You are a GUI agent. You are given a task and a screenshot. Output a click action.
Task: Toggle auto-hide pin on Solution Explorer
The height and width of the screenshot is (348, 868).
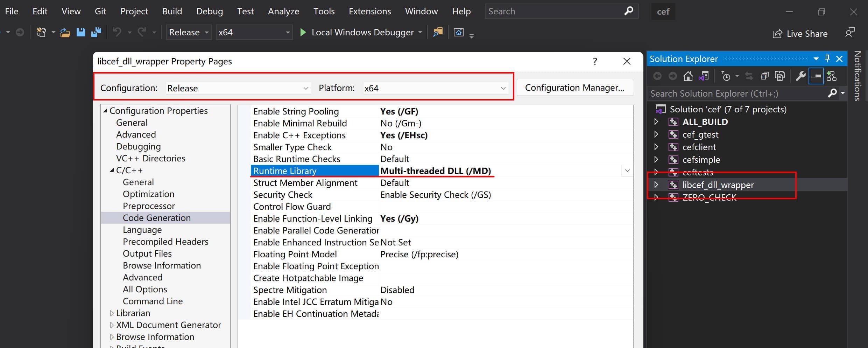[x=827, y=59]
